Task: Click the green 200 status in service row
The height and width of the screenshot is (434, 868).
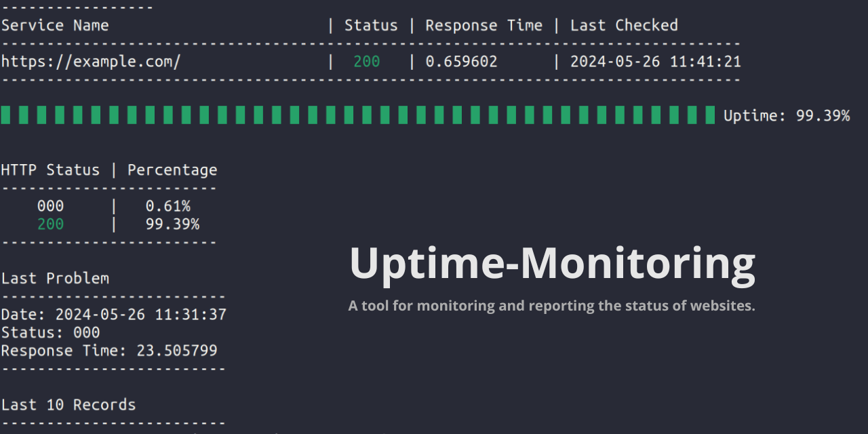Action: tap(367, 62)
